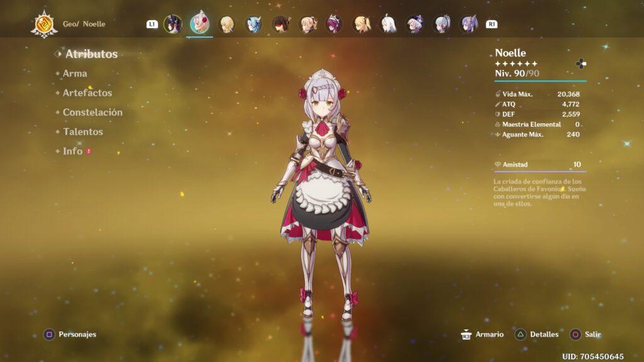Click the "Geo/ Noelle" header text
The width and height of the screenshot is (644, 362).
[84, 25]
